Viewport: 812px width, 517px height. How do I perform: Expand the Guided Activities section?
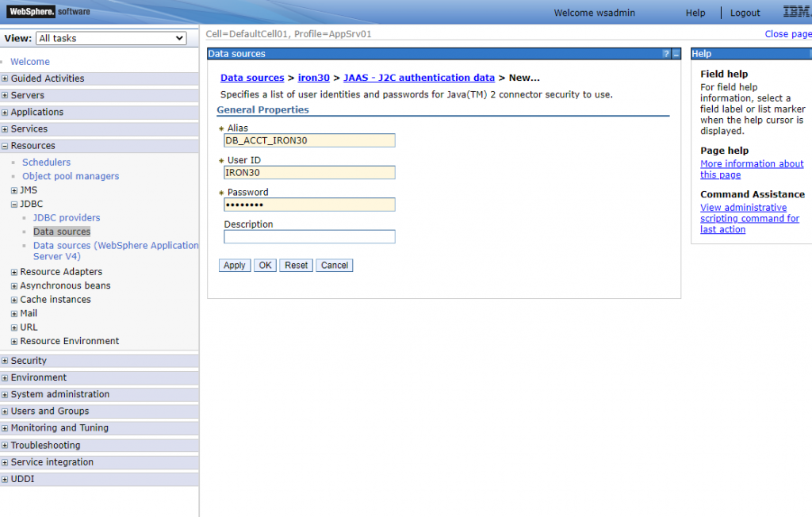pyautogui.click(x=5, y=79)
